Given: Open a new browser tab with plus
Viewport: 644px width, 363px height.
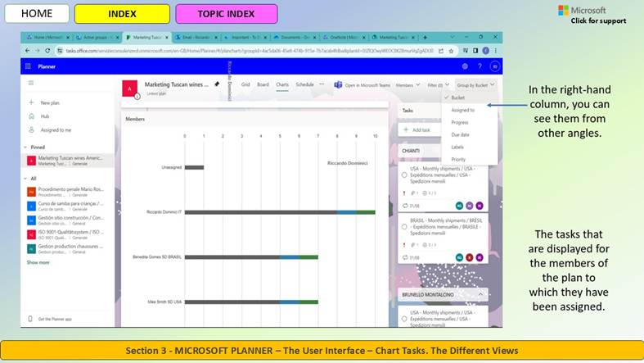Looking at the screenshot, I should [x=425, y=38].
